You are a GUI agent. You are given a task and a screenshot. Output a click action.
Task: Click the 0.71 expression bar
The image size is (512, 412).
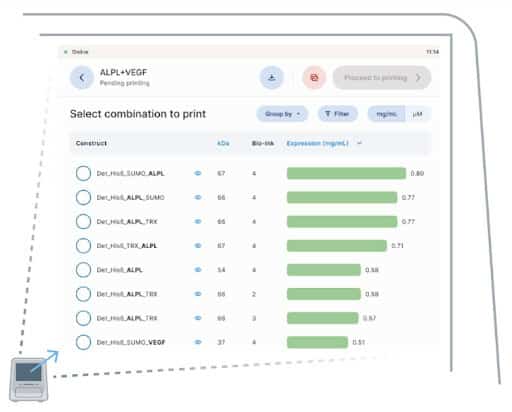(337, 246)
